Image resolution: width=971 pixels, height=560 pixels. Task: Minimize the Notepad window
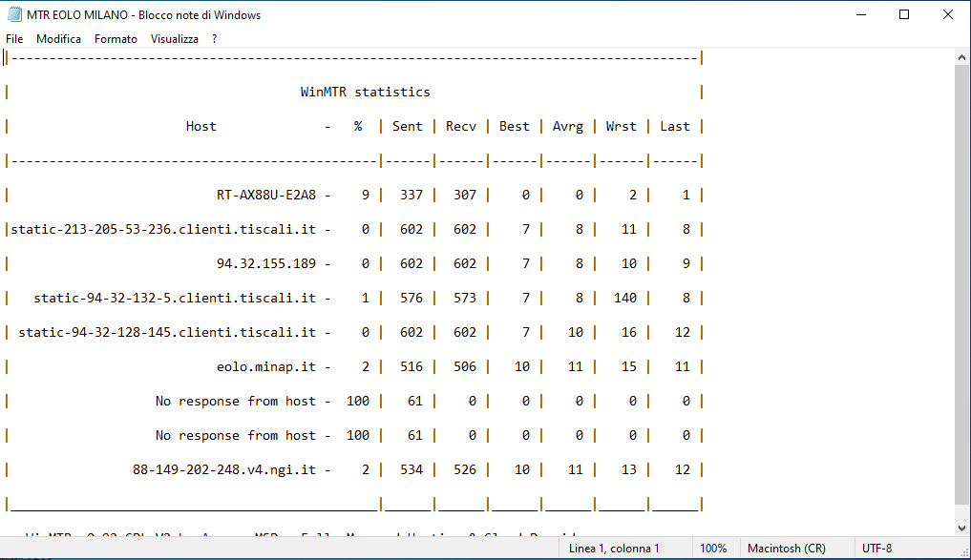pos(860,14)
